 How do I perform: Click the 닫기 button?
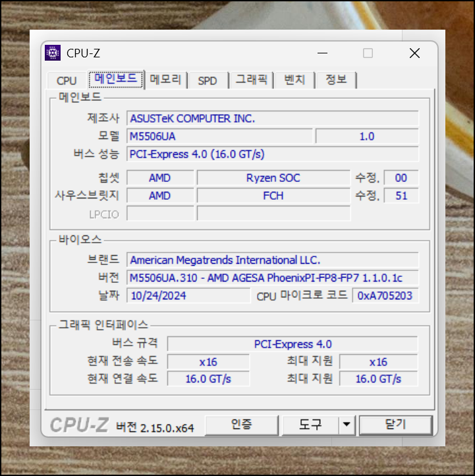[395, 425]
